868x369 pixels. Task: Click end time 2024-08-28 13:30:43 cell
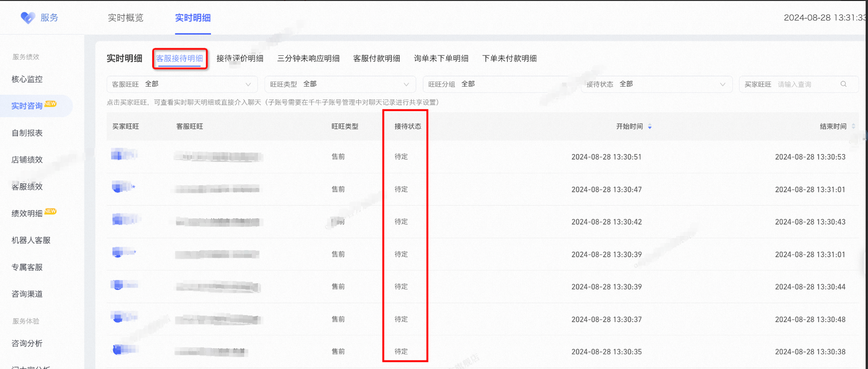pyautogui.click(x=810, y=222)
